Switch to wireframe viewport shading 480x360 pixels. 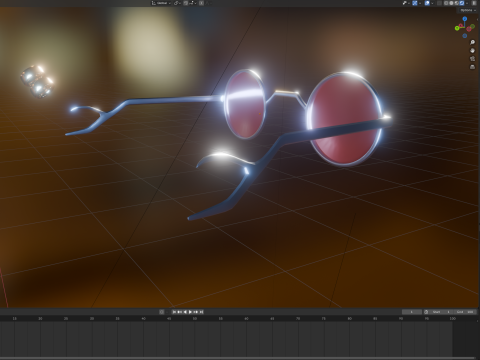click(x=446, y=3)
